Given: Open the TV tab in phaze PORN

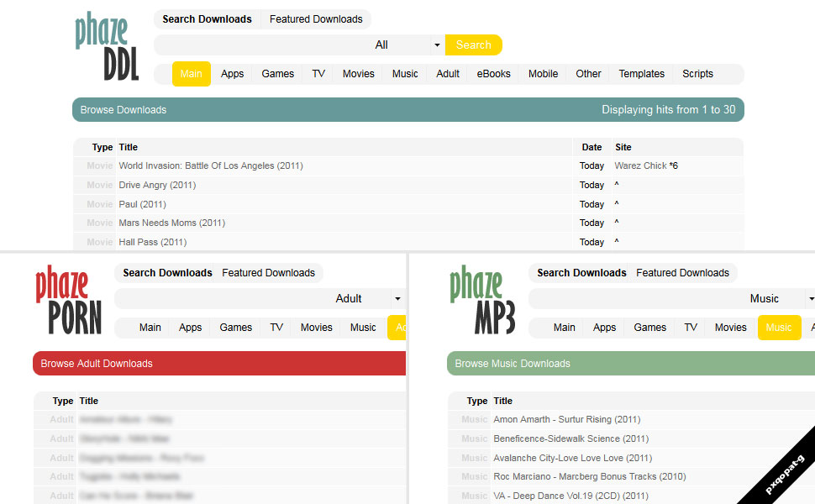Looking at the screenshot, I should pyautogui.click(x=276, y=328).
